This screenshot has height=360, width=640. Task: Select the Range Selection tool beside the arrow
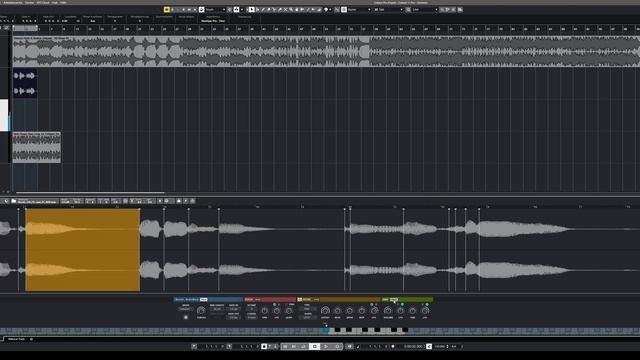(x=257, y=9)
